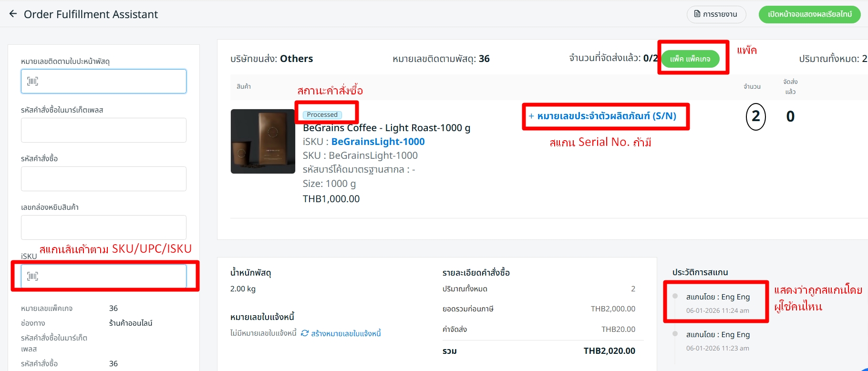Click barcode icon in tracking number field
Image resolution: width=868 pixels, height=371 pixels.
click(32, 81)
